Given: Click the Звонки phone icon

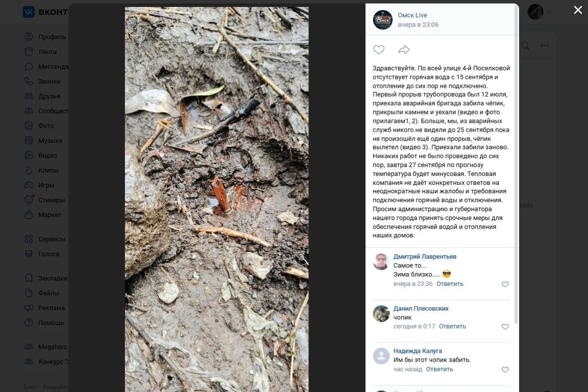Looking at the screenshot, I should [29, 81].
